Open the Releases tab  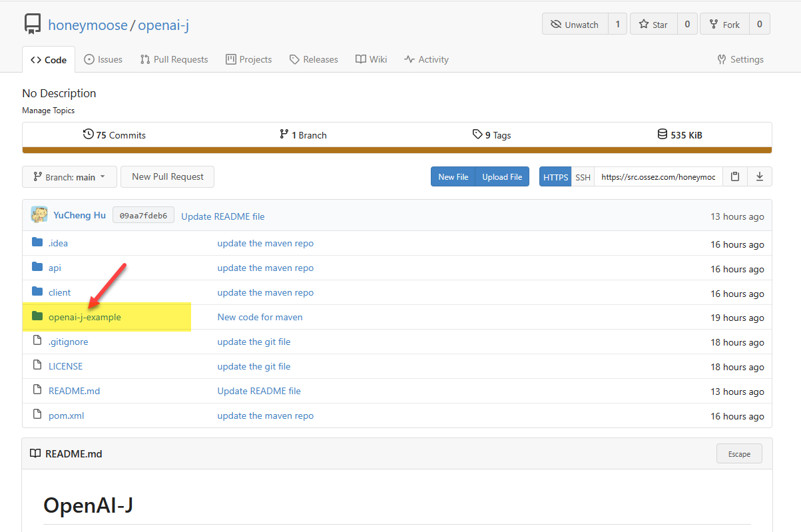(314, 59)
